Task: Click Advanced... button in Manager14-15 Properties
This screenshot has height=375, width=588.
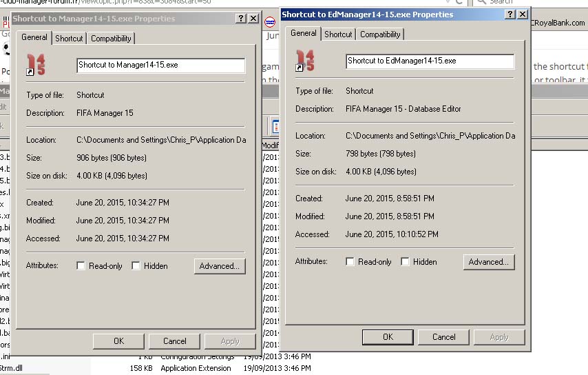Action: tap(220, 266)
